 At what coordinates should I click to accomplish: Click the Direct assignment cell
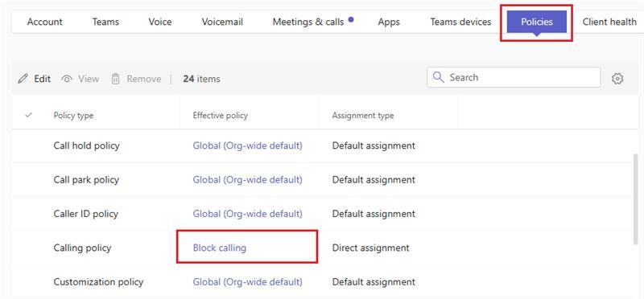click(370, 248)
